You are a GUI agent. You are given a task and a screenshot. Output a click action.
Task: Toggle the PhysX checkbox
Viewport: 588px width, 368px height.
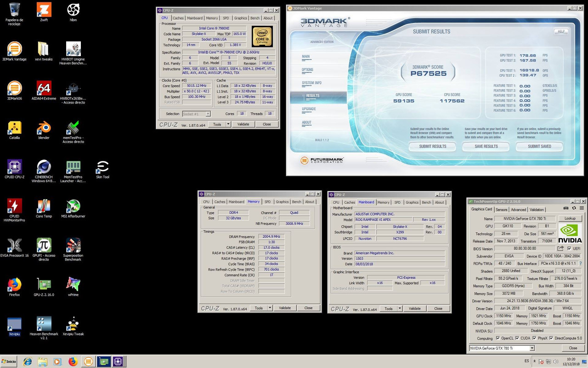coord(534,338)
